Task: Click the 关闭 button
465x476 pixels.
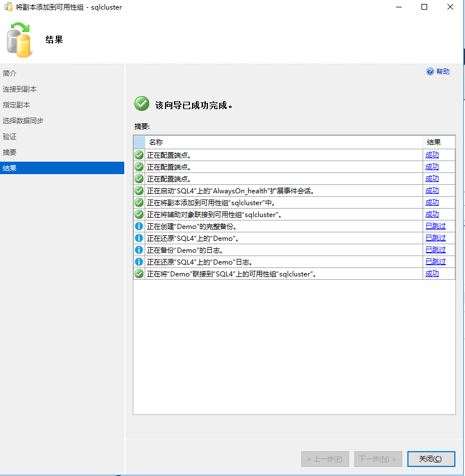Action: point(431,458)
